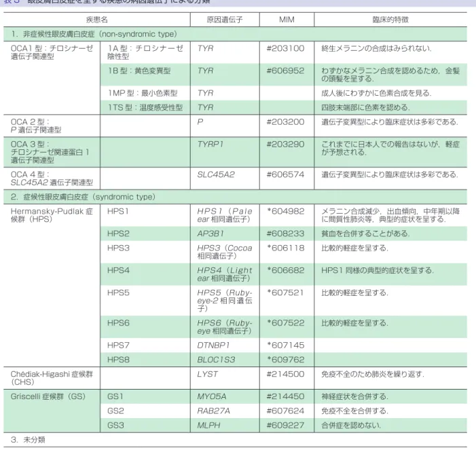The height and width of the screenshot is (450, 476).
Task: Click the OCA 3 型 disease cell
Action: pyautogui.click(x=52, y=152)
